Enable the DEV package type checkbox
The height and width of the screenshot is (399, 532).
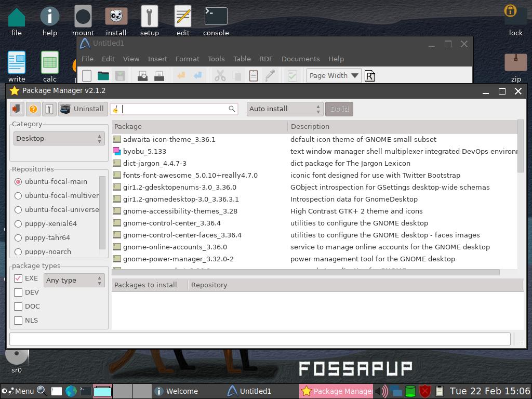[x=18, y=292]
